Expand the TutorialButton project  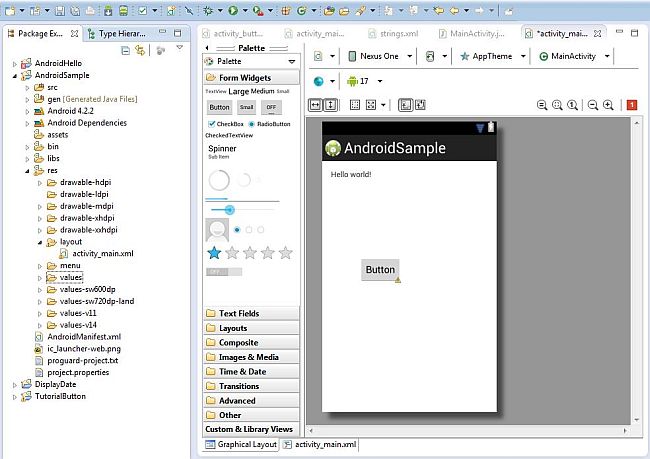(x=15, y=397)
